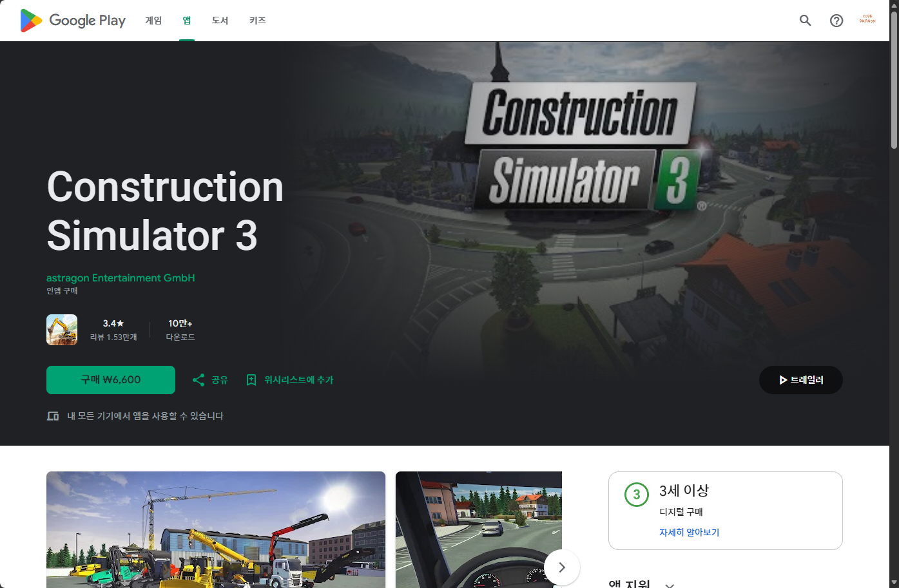Open the help center question mark icon
Viewport: 899px width, 588px height.
836,21
